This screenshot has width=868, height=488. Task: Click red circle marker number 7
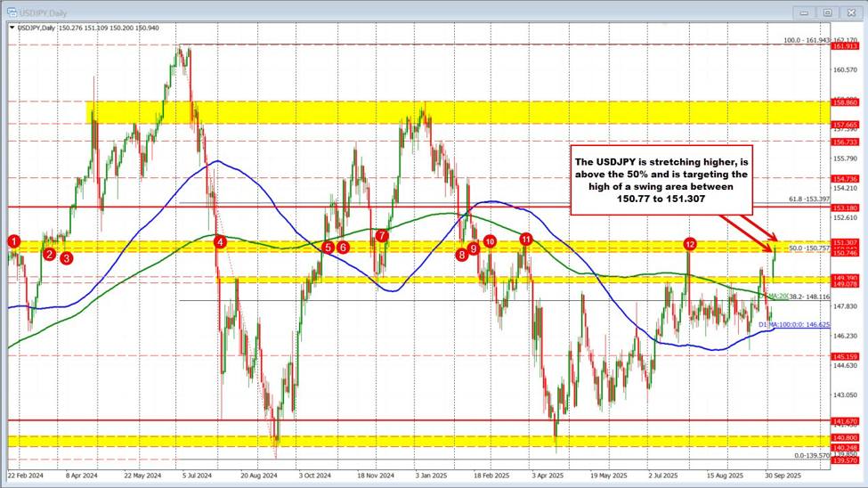click(x=382, y=236)
